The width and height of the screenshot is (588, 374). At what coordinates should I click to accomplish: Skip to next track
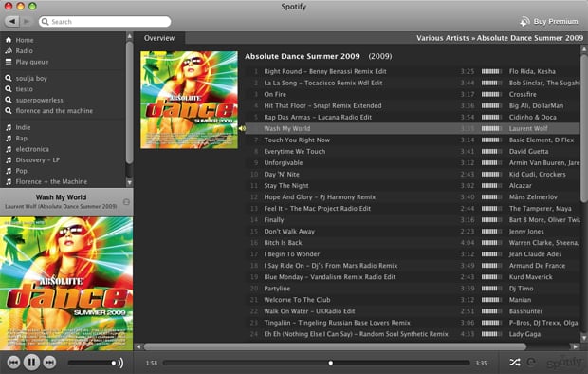[49, 363]
